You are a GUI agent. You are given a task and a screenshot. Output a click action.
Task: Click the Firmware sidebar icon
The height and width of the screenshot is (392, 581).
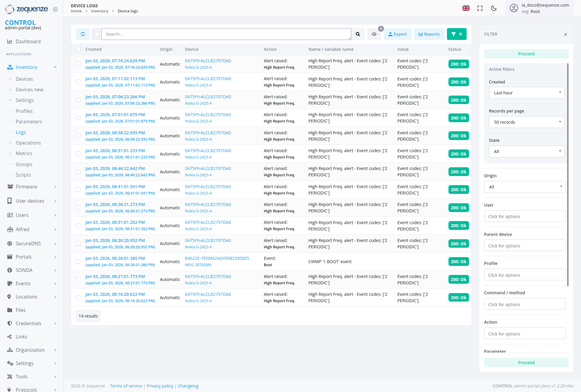(x=10, y=187)
